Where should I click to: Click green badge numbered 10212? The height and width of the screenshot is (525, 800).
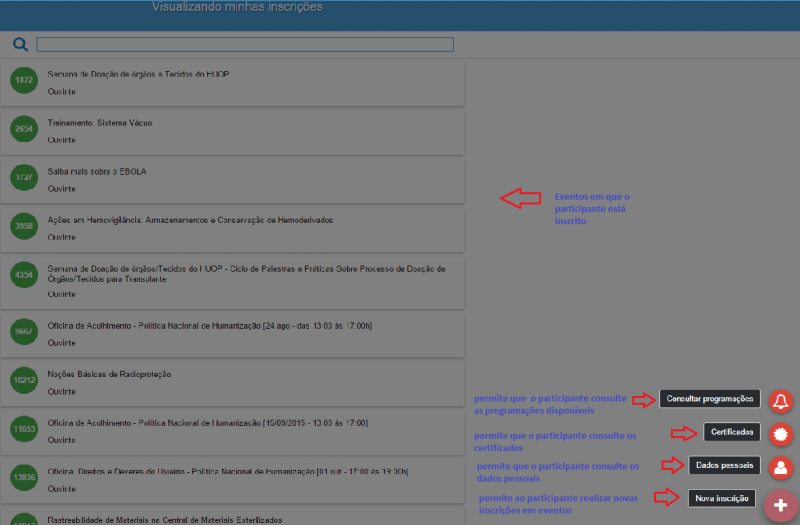coord(23,381)
